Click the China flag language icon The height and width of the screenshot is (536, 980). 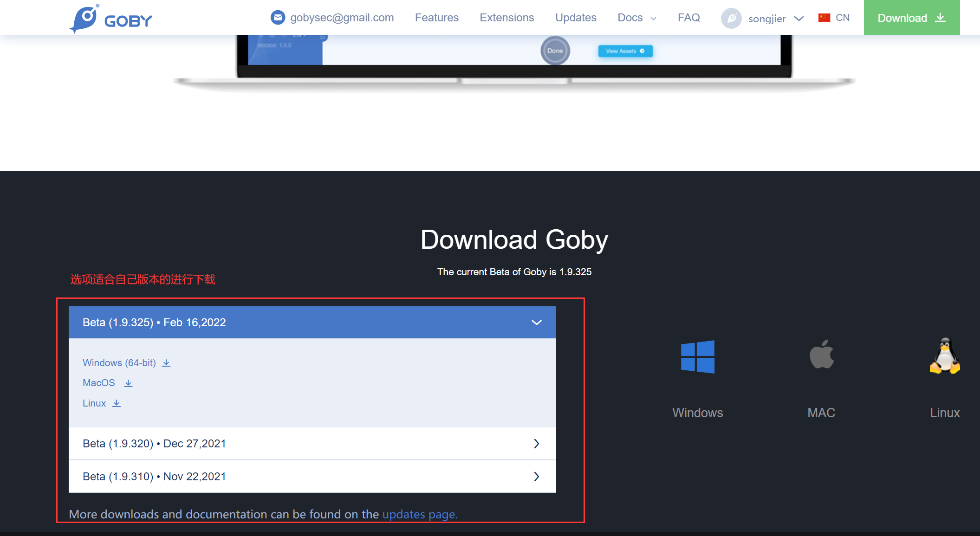point(824,18)
